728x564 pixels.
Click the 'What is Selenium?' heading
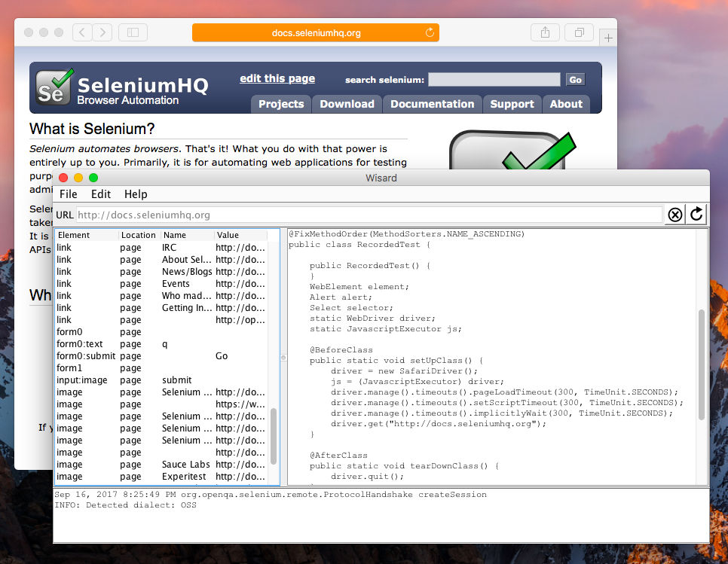point(92,129)
